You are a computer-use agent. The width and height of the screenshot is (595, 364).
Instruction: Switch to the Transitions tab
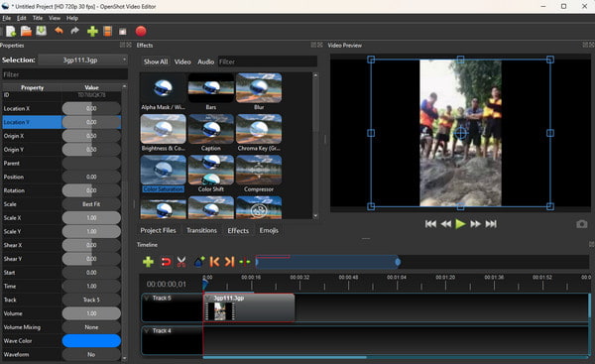(x=201, y=230)
